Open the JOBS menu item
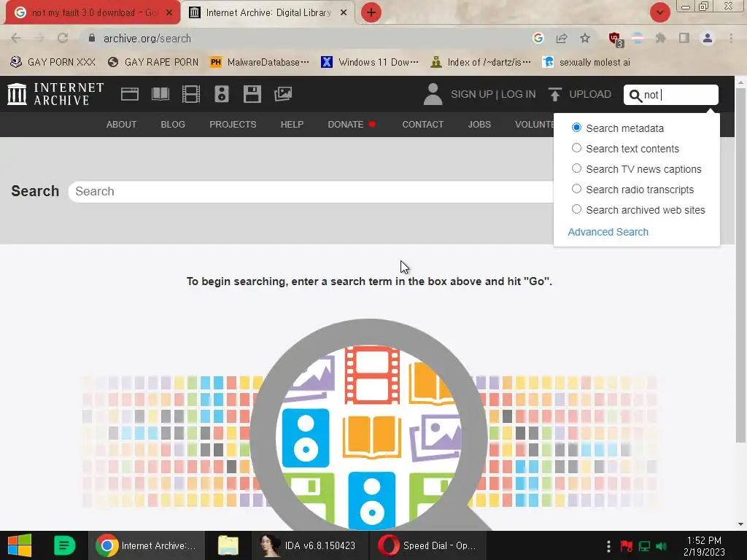The image size is (747, 560). pos(479,124)
